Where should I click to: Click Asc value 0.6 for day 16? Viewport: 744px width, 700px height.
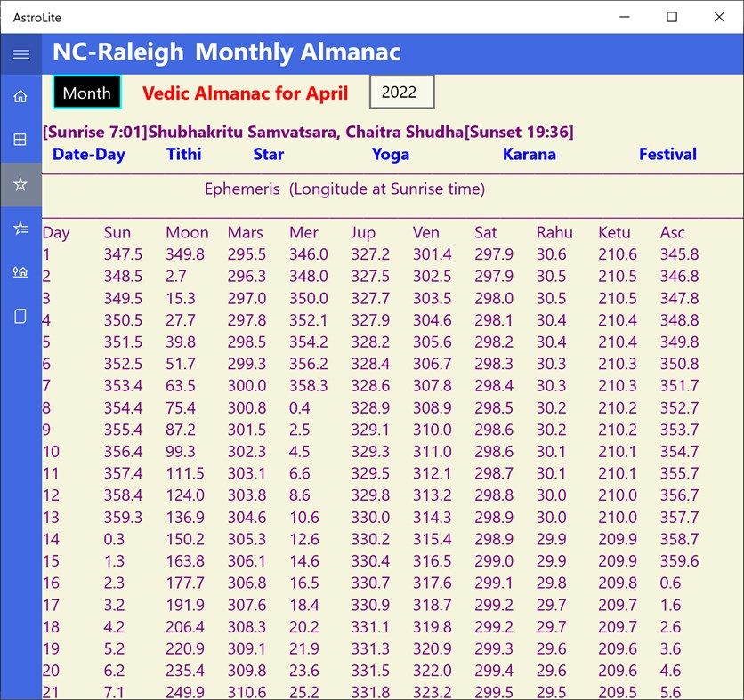click(670, 583)
